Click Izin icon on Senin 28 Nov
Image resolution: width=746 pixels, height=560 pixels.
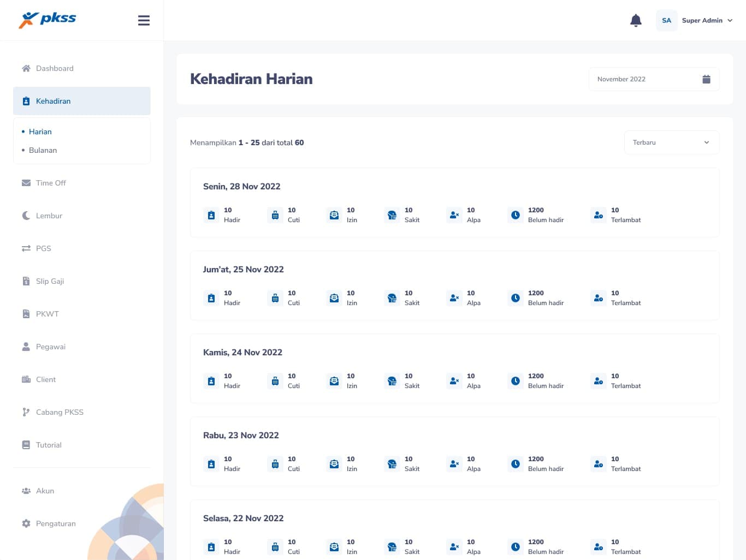(x=334, y=215)
